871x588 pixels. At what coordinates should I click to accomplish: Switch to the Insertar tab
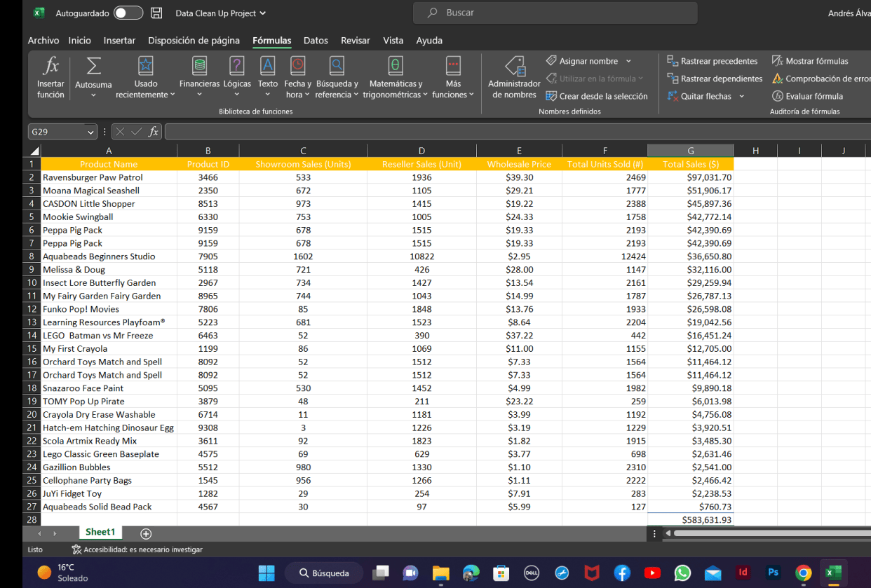pos(119,41)
